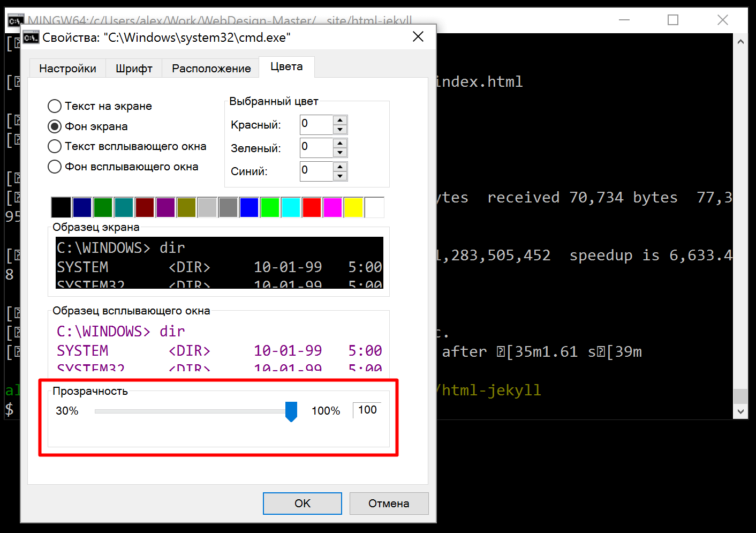Click the terminal scrollbar thumb
Viewport: 756px width, 533px height.
click(x=740, y=396)
